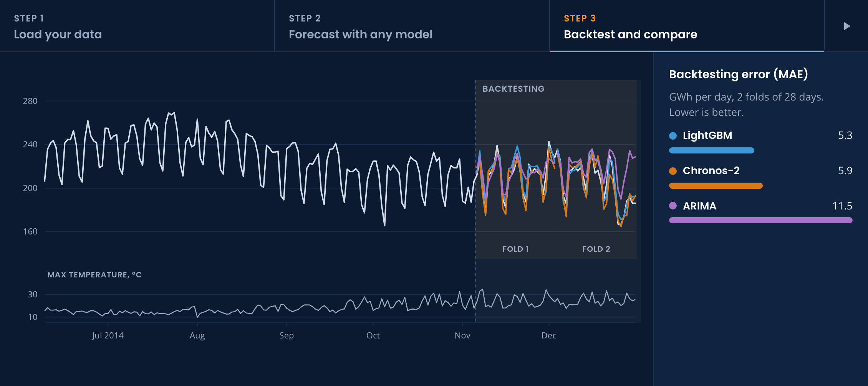Click the 240 y-axis value
Image resolution: width=868 pixels, height=386 pixels.
coord(30,145)
